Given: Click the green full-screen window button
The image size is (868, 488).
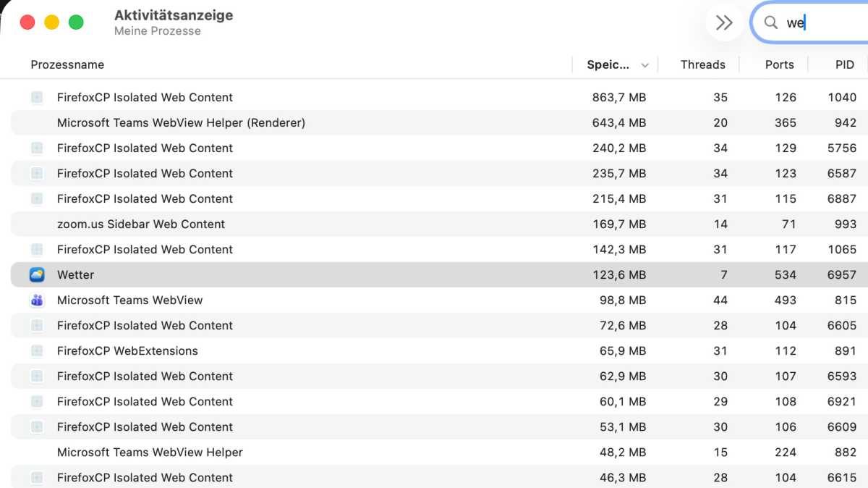Looking at the screenshot, I should pyautogui.click(x=76, y=22).
